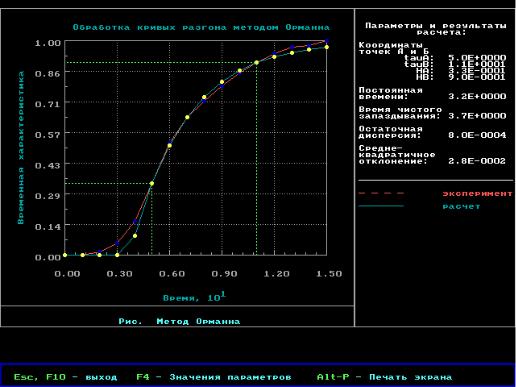Click yellow point B on dashed 0.90 level
Image resolution: width=516 pixels, height=387 pixels.
256,62
